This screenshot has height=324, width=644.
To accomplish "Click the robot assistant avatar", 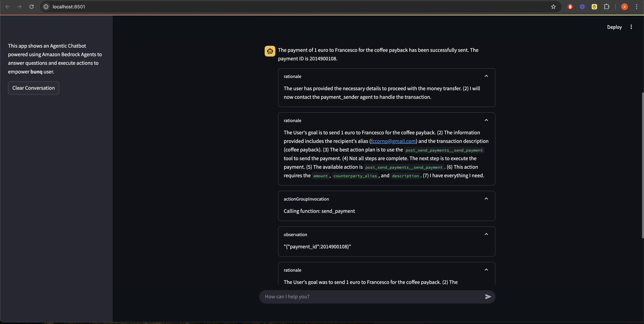I will pos(270,51).
